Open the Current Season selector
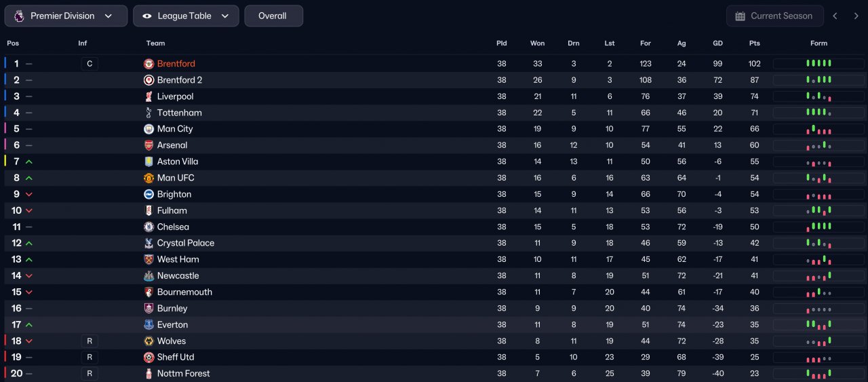The image size is (868, 382). point(774,16)
